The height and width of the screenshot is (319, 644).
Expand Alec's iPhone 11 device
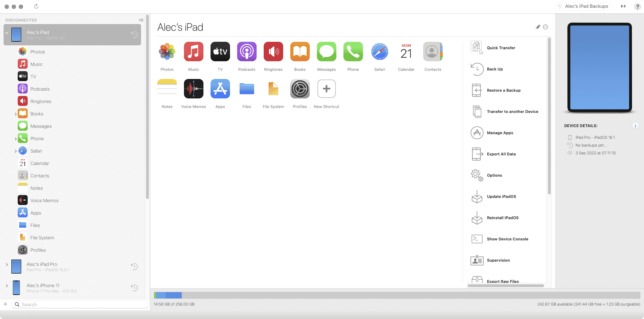point(7,286)
